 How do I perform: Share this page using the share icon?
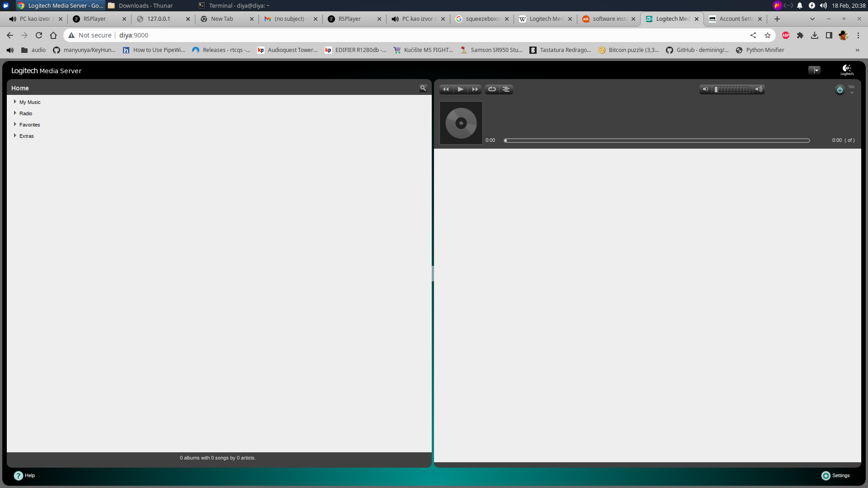tap(753, 35)
